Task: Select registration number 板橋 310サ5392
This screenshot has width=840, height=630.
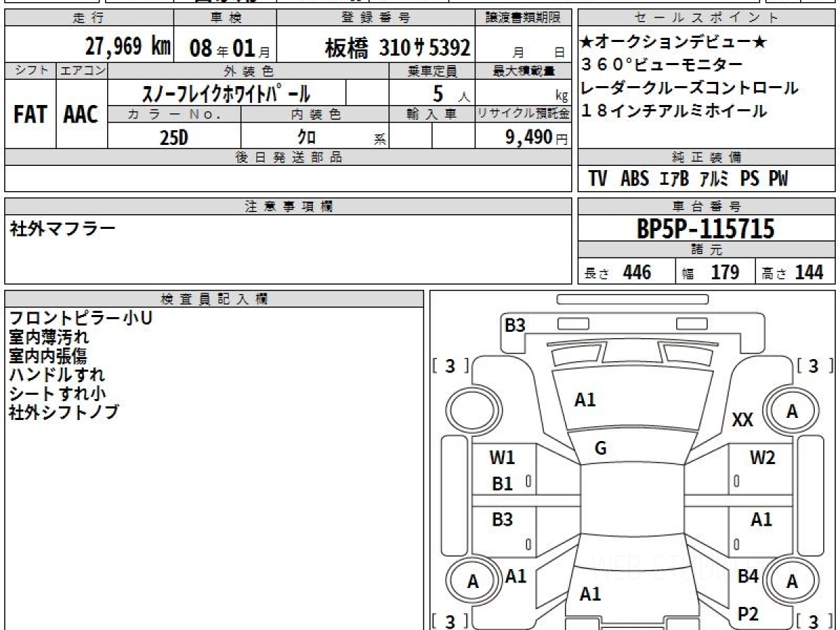Action: pos(398,47)
